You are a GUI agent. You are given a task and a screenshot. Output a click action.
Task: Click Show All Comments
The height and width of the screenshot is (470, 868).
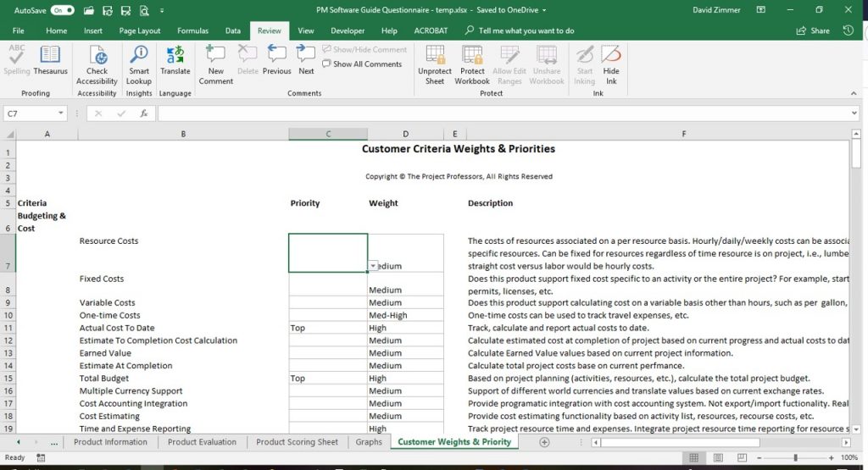362,64
